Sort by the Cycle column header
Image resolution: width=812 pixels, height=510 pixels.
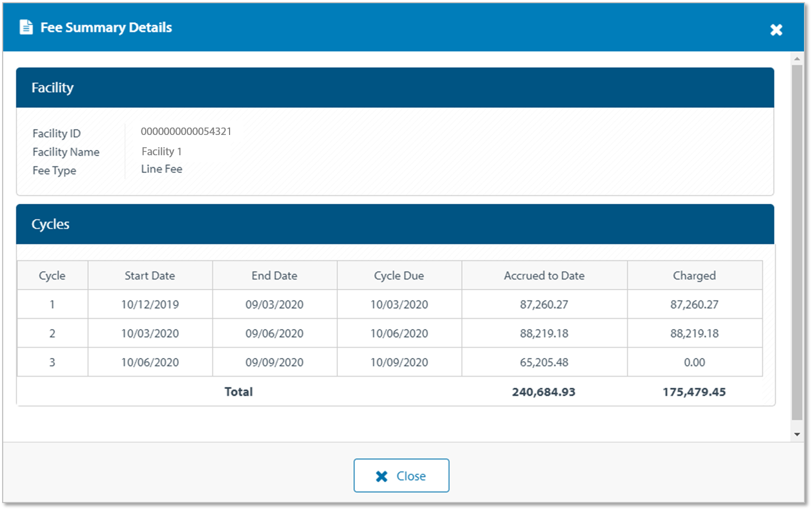(x=52, y=276)
